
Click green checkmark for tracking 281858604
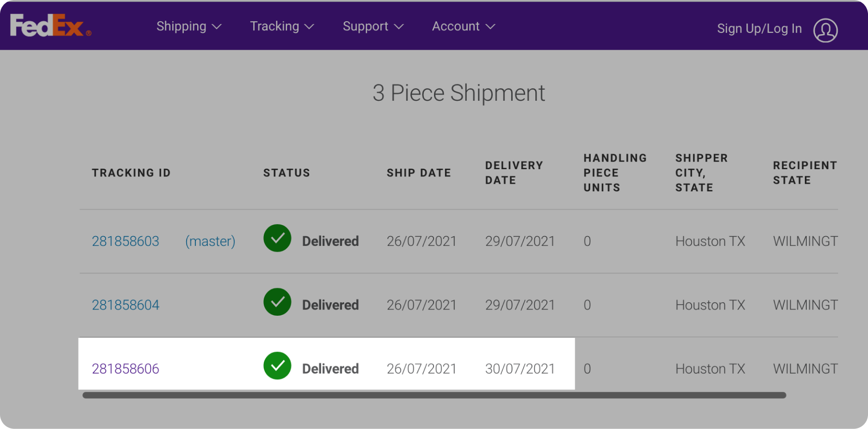tap(277, 302)
